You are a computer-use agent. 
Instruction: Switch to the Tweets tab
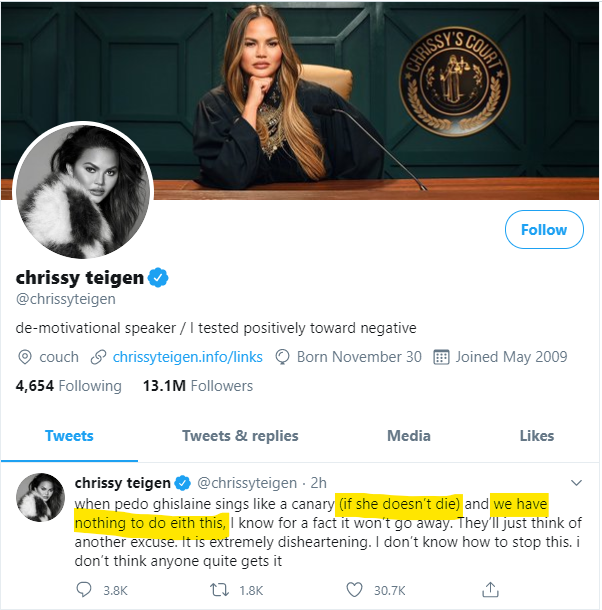point(69,436)
